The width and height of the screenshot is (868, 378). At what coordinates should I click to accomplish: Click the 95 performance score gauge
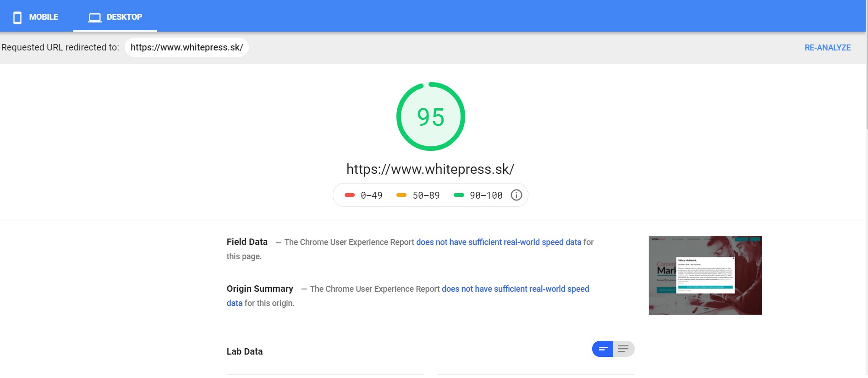(431, 117)
